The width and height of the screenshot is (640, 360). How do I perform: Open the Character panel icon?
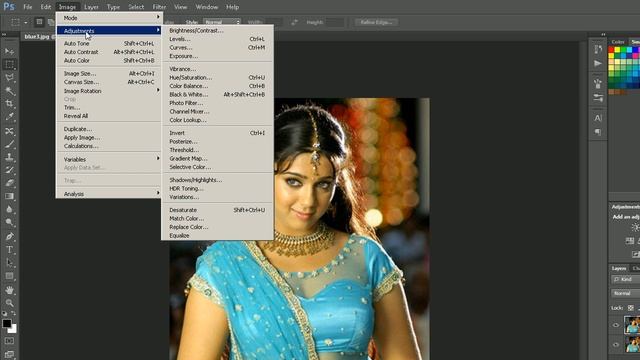pyautogui.click(x=598, y=118)
